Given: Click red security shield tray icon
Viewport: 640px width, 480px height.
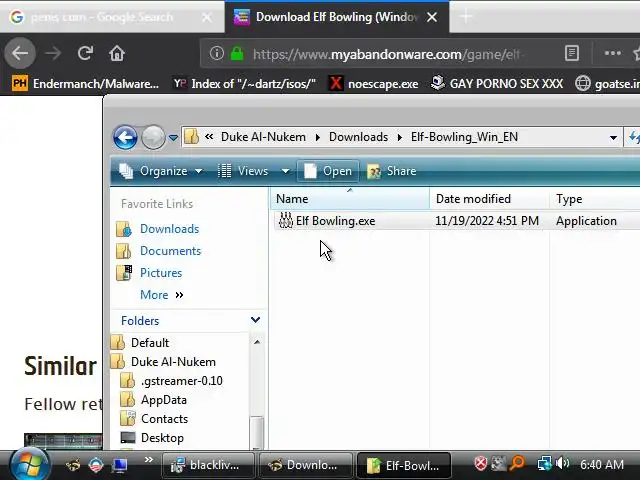Looking at the screenshot, I should coord(480,463).
